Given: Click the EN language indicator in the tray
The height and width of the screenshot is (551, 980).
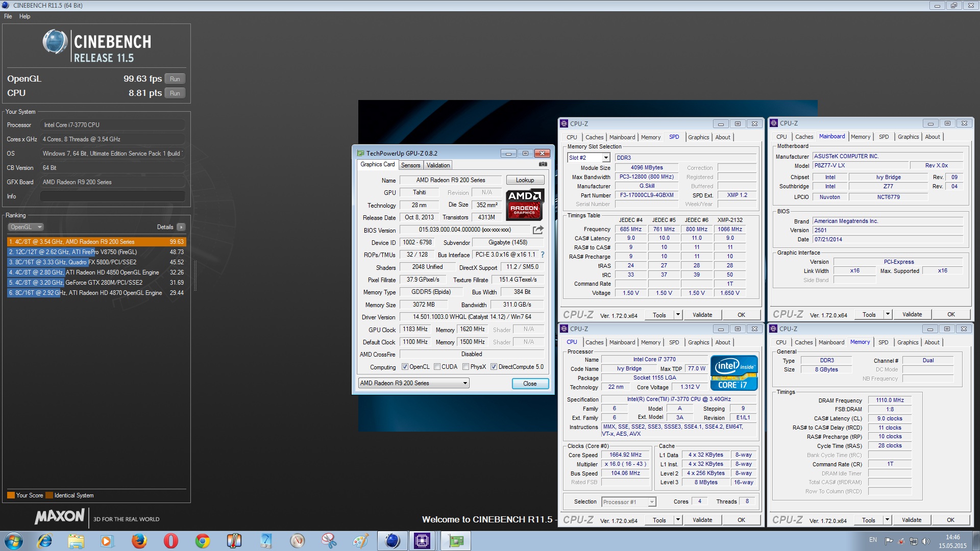Looking at the screenshot, I should (873, 540).
